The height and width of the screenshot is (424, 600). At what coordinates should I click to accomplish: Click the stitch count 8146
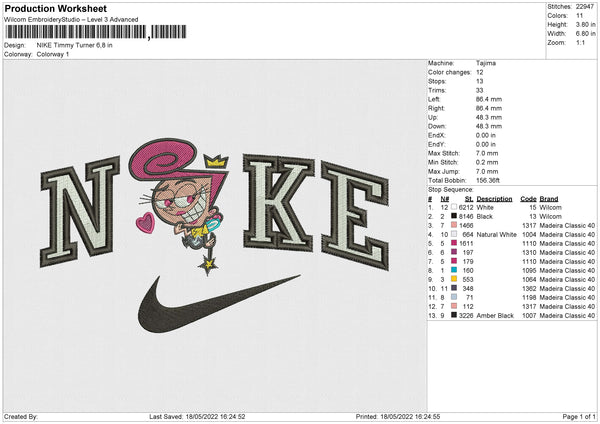click(466, 216)
